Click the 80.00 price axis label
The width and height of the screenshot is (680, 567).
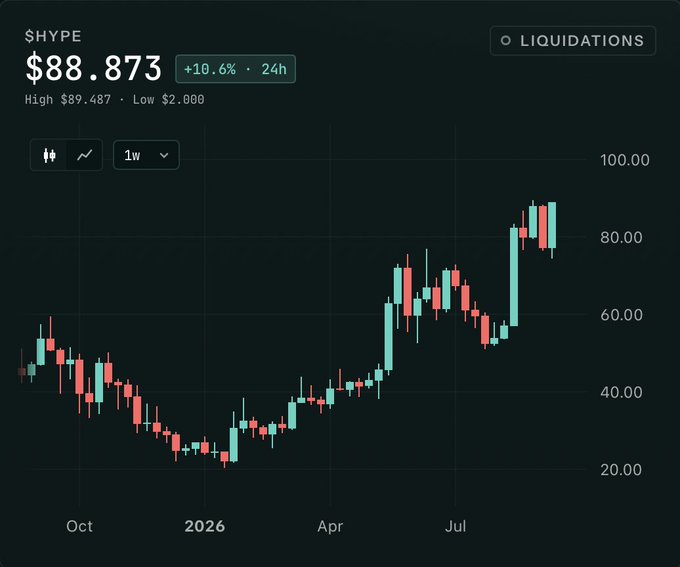(x=621, y=237)
